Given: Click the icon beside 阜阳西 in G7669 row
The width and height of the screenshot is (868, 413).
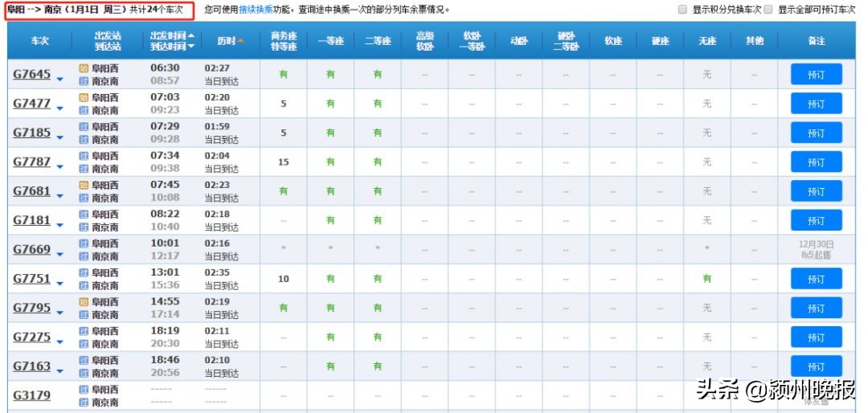Looking at the screenshot, I should point(84,243).
